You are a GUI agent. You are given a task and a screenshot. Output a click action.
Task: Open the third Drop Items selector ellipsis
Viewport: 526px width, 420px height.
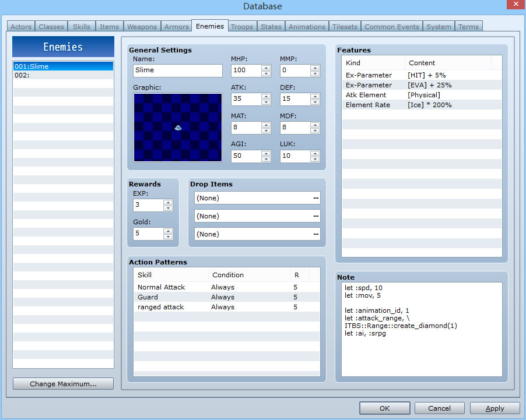pyautogui.click(x=315, y=234)
